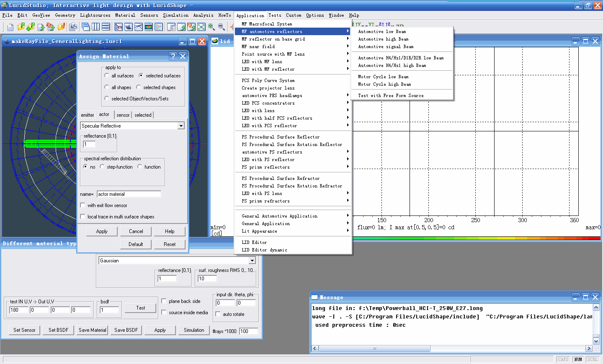This screenshot has height=364, width=603.
Task: Choose 'Automotive low Beam' from submenu
Action: pyautogui.click(x=402, y=31)
